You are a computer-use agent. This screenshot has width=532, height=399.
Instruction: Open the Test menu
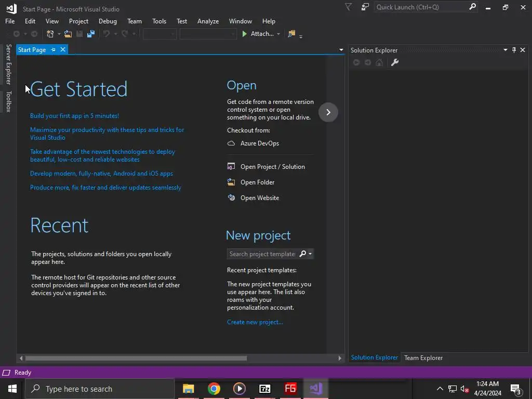coord(182,21)
